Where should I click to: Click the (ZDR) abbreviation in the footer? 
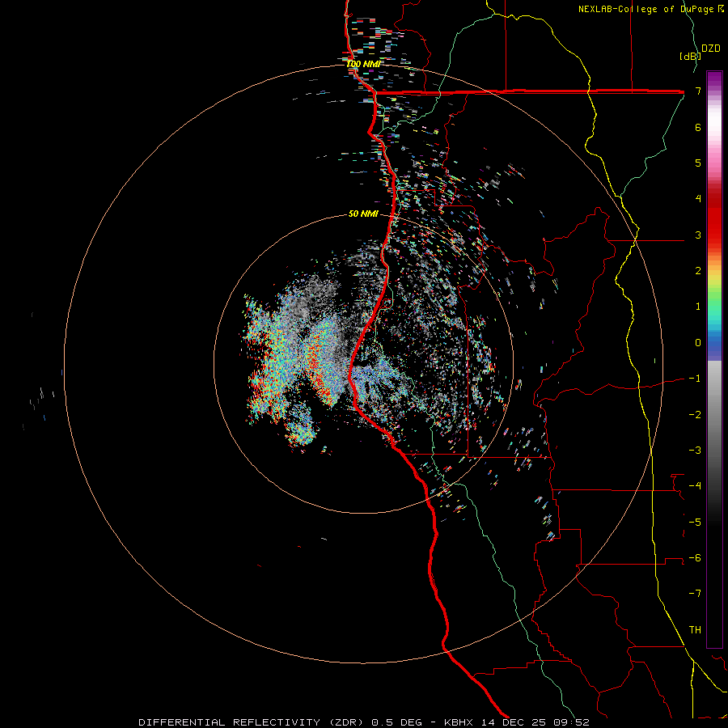pyautogui.click(x=346, y=722)
